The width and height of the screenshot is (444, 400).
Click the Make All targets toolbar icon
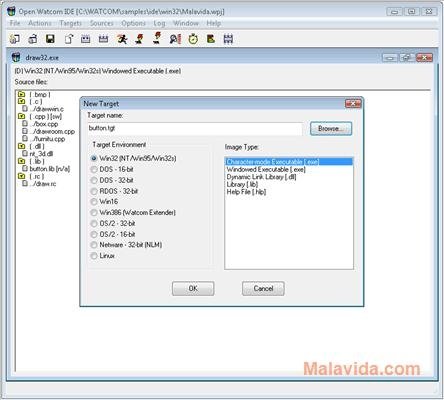point(103,39)
